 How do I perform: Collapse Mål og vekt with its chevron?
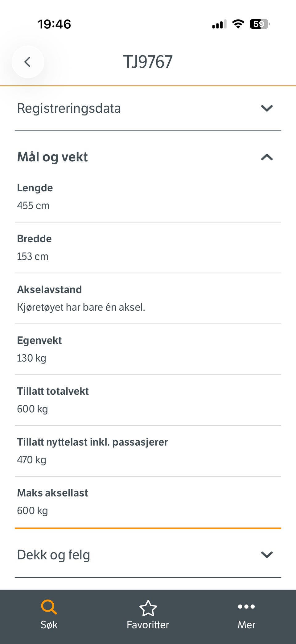[267, 157]
